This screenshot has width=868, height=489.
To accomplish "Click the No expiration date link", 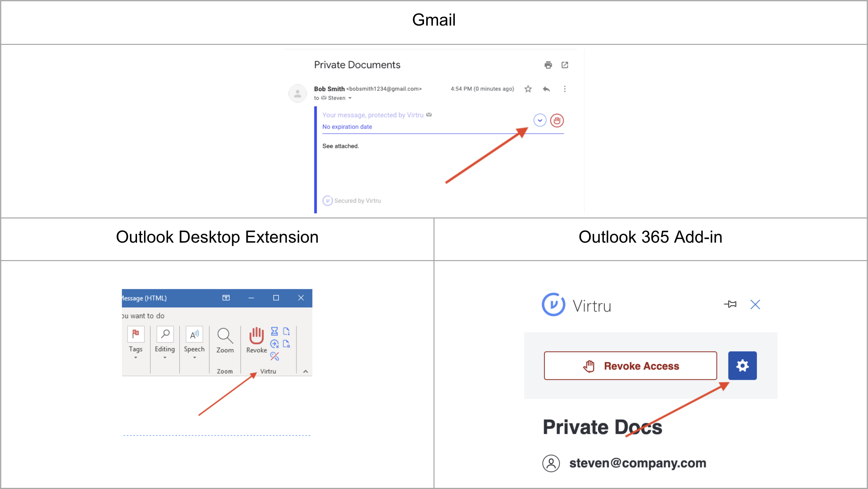I will (347, 127).
